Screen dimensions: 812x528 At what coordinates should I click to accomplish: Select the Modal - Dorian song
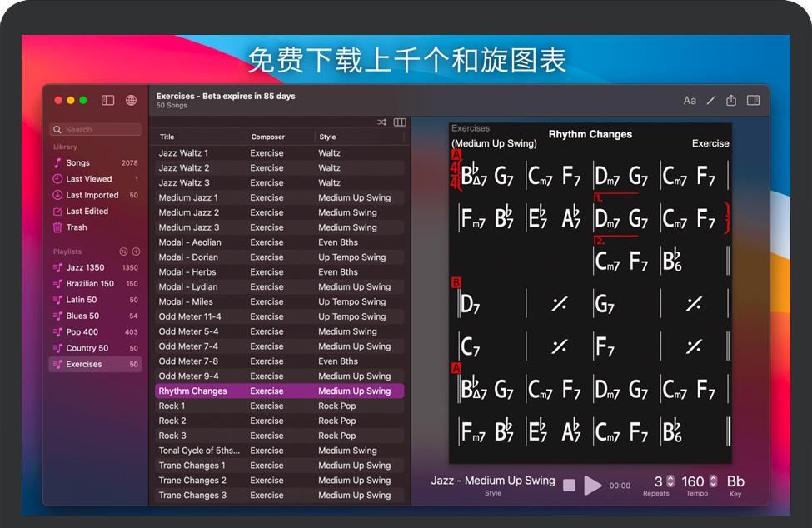pos(279,257)
